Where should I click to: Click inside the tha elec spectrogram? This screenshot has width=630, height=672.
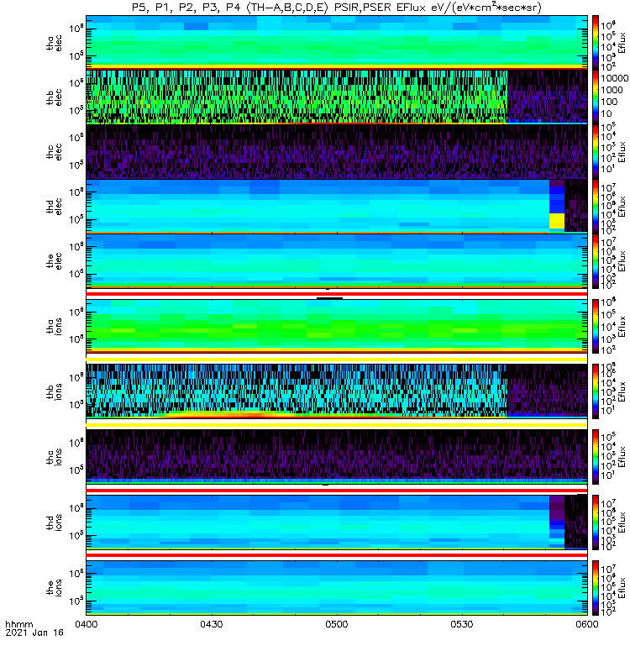337,43
